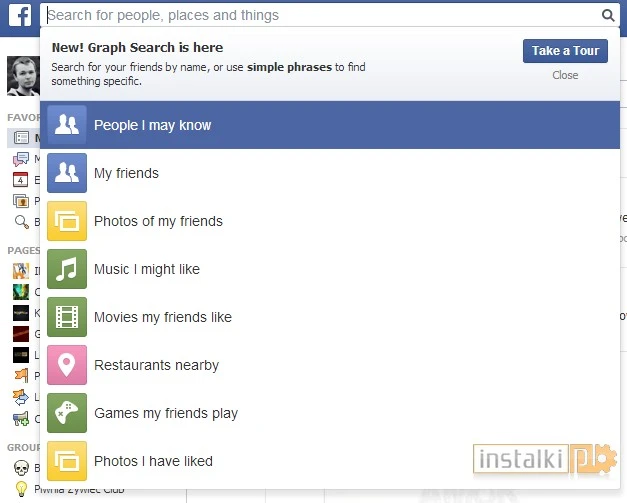Open the Events calendar icon
This screenshot has width=627, height=503.
tap(20, 180)
